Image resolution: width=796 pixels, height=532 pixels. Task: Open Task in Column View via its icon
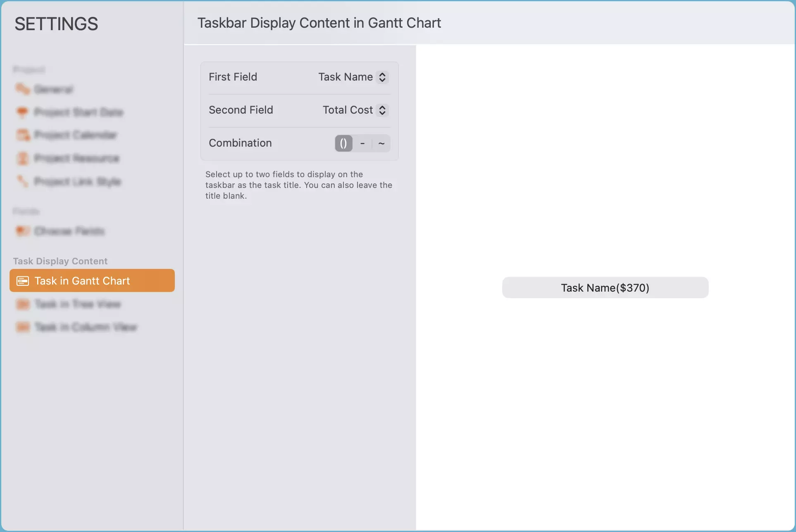[23, 327]
